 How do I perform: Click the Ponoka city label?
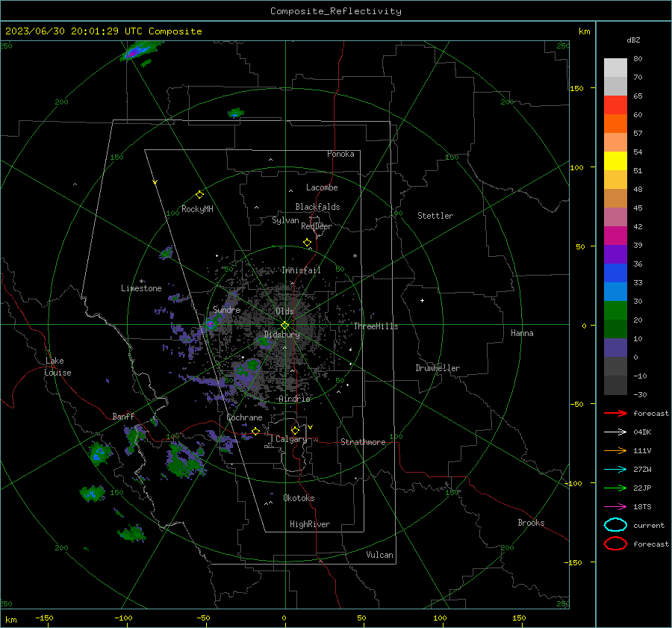(x=340, y=154)
